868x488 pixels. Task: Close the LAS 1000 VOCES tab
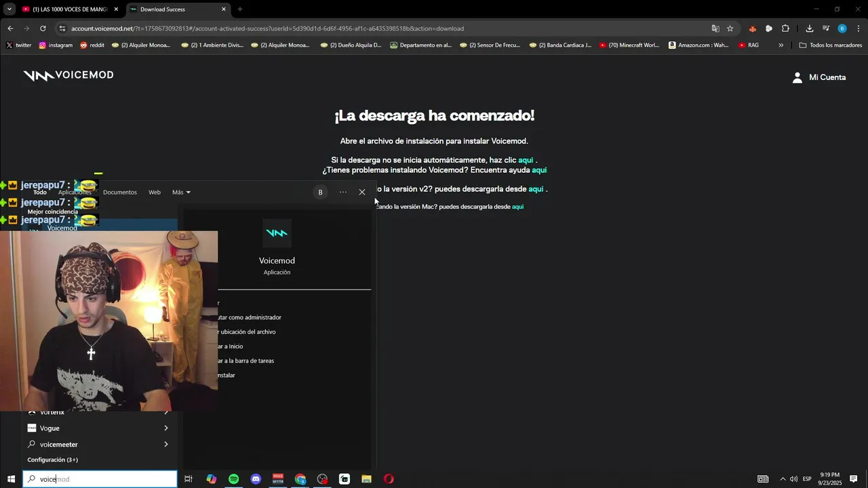116,9
